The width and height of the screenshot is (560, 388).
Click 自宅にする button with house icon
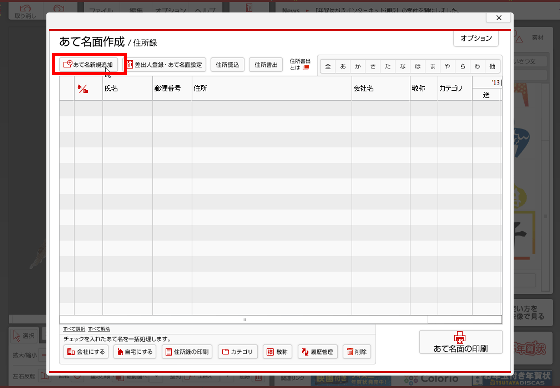(x=135, y=352)
